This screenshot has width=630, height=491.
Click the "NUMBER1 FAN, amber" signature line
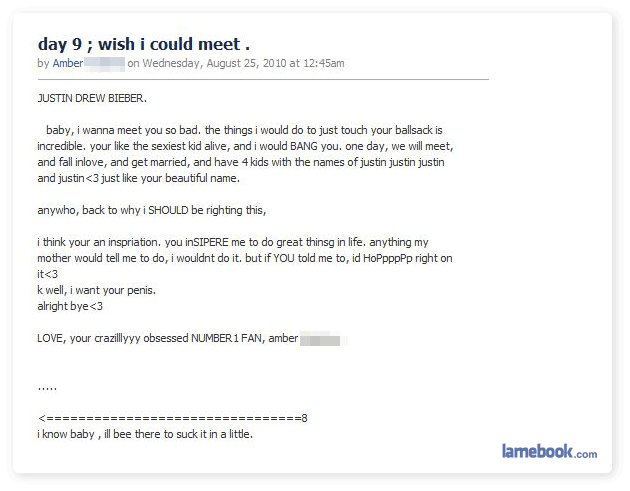167,338
